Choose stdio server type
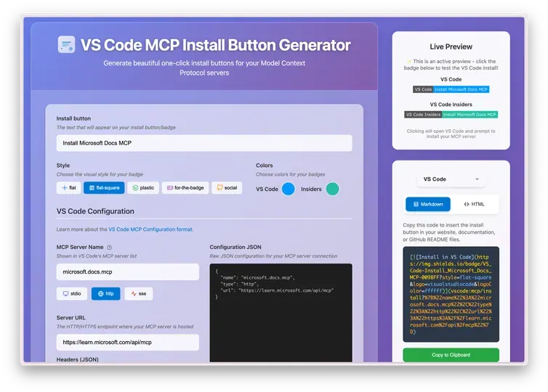This screenshot has height=392, width=548. click(72, 293)
